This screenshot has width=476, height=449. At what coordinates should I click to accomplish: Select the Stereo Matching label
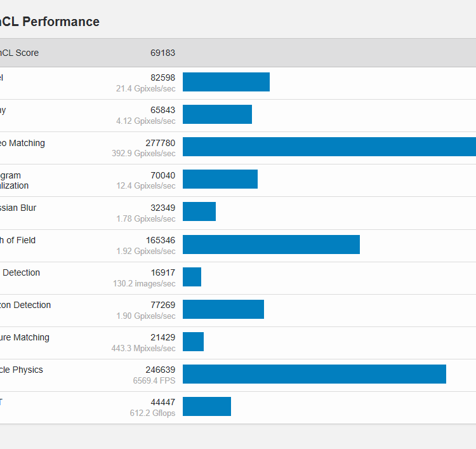[x=22, y=143]
